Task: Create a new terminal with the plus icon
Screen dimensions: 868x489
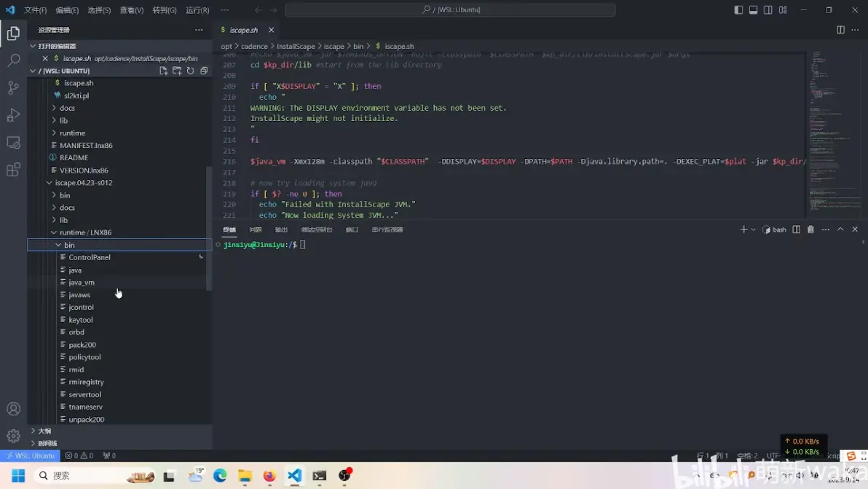Action: click(743, 230)
